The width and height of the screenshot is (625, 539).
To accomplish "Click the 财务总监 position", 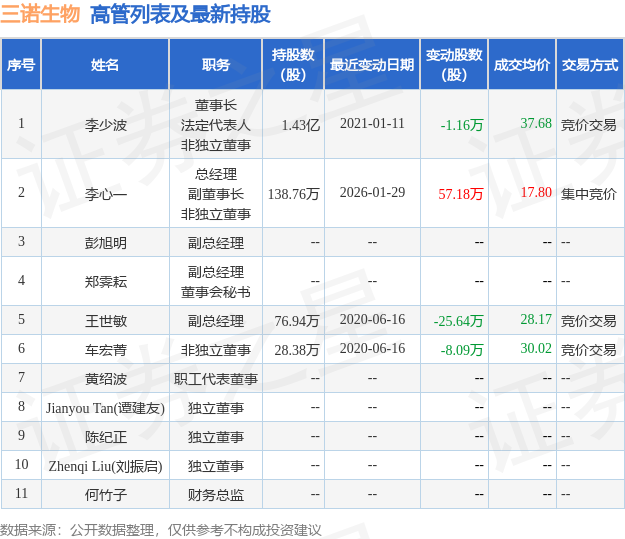I will click(x=216, y=495).
